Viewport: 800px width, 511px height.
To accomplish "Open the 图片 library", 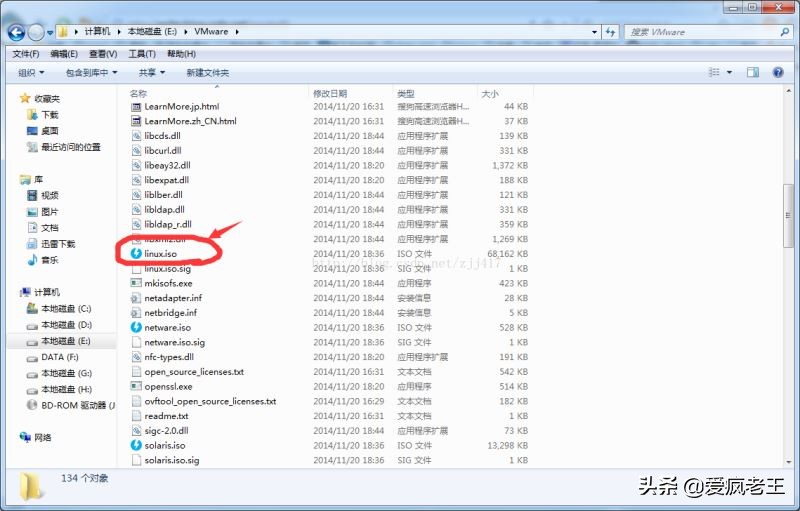I will [43, 212].
